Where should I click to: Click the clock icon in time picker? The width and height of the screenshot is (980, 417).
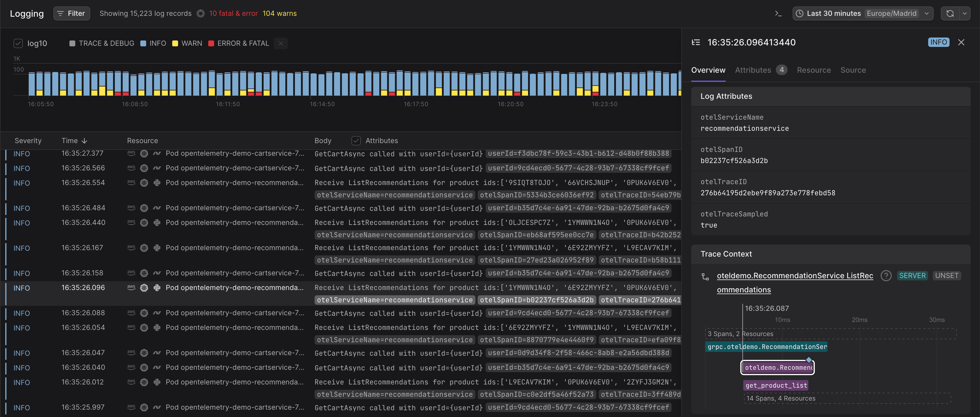click(x=800, y=14)
